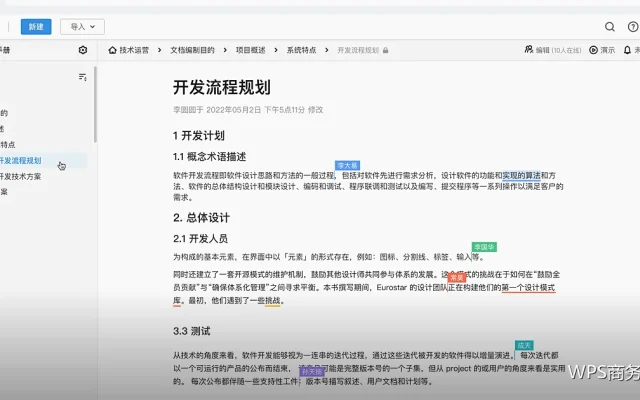This screenshot has height=400, width=640.
Task: Click the 2. 总体设计 heading
Action: 201,218
